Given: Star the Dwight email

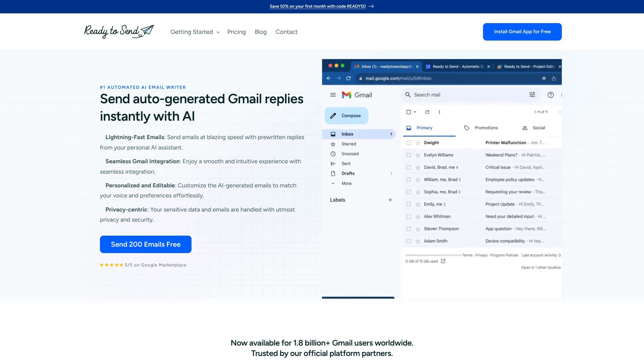Looking at the screenshot, I should click(x=418, y=143).
